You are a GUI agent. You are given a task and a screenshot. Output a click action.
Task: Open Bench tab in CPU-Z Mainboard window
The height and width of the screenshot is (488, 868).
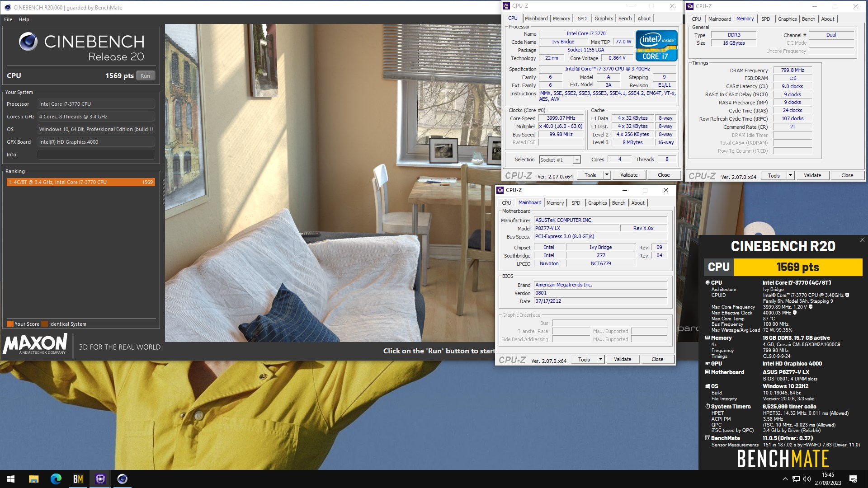coord(619,203)
